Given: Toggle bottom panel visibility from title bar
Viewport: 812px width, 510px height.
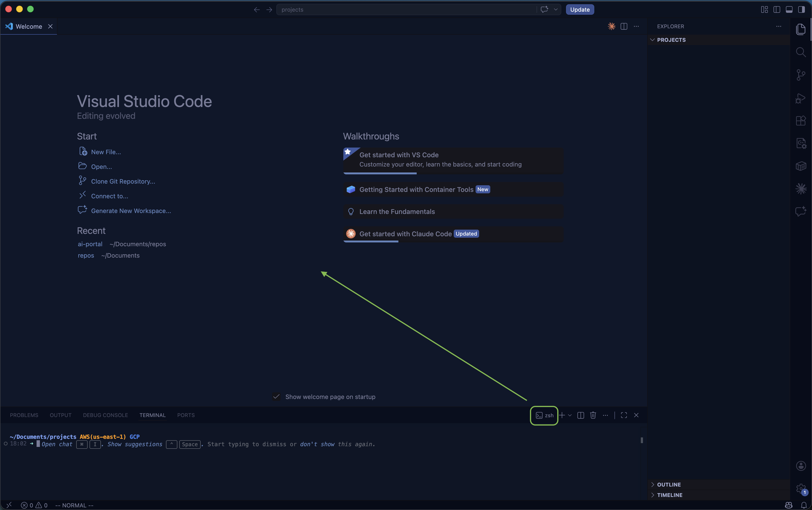Looking at the screenshot, I should tap(789, 9).
